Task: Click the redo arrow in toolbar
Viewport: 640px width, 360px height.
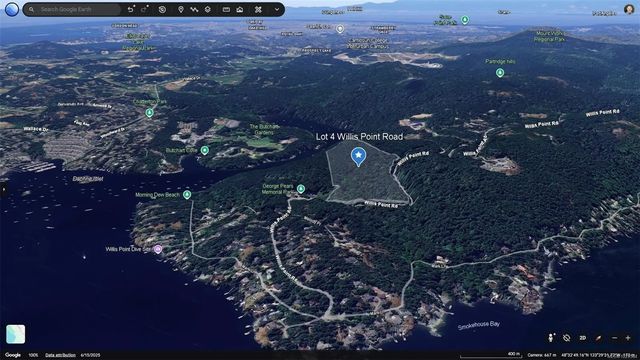Action: coord(144,9)
